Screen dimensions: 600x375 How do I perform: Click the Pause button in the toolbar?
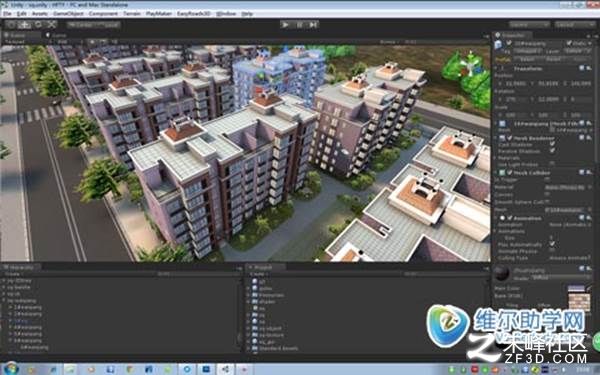(300, 24)
